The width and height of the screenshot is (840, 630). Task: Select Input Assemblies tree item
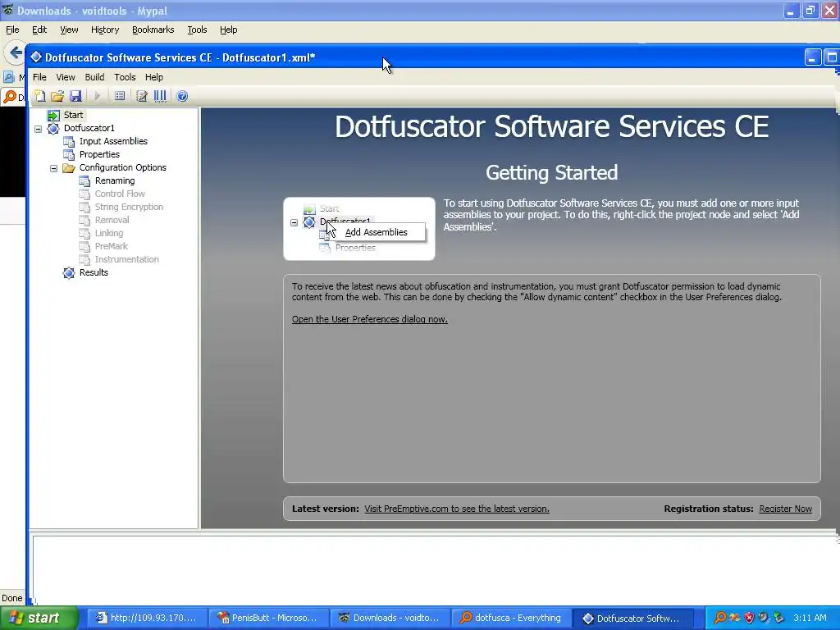click(x=113, y=141)
